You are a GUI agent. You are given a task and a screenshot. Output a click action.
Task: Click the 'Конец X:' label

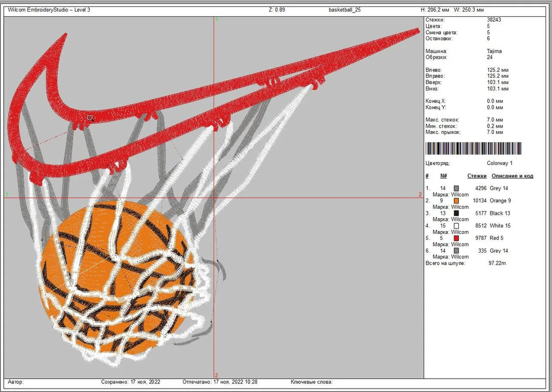[x=436, y=101]
